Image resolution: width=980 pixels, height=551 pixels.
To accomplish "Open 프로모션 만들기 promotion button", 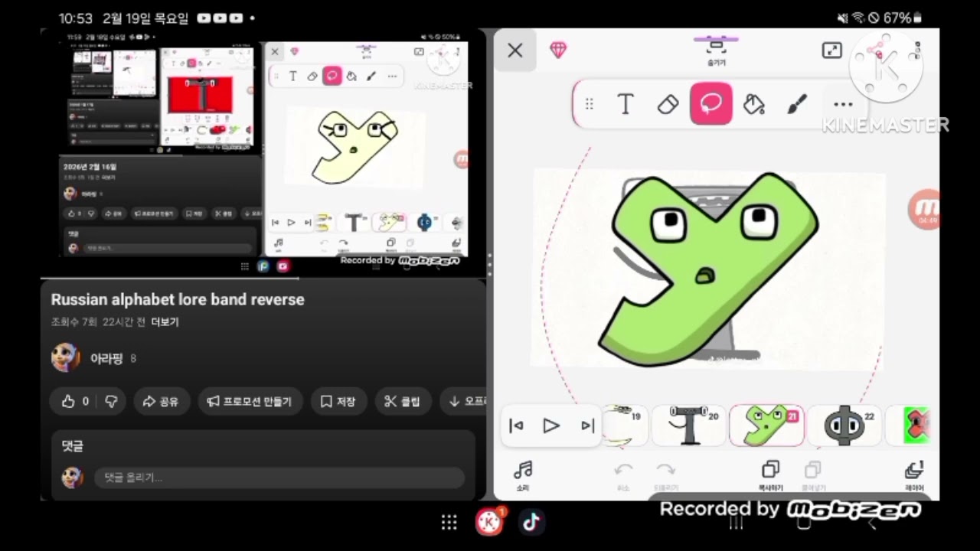I will click(250, 401).
